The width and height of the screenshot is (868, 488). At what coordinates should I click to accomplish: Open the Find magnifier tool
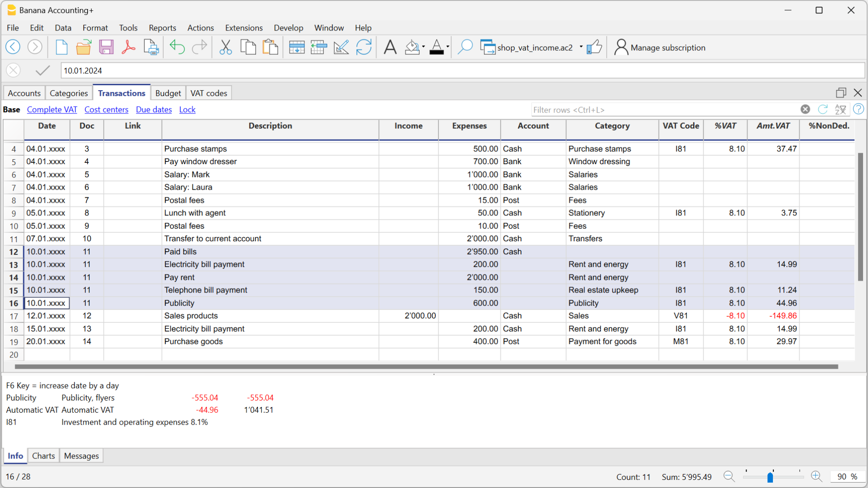click(x=465, y=47)
